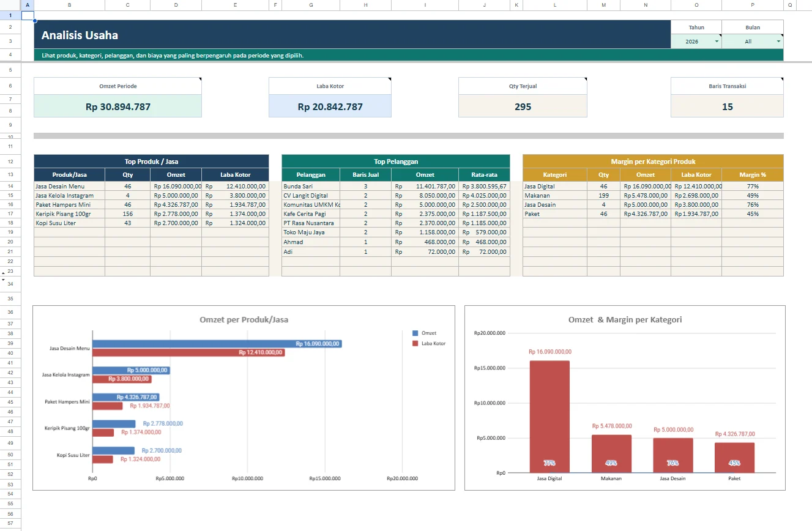
Task: Click the 49% margin cell
Action: [753, 195]
